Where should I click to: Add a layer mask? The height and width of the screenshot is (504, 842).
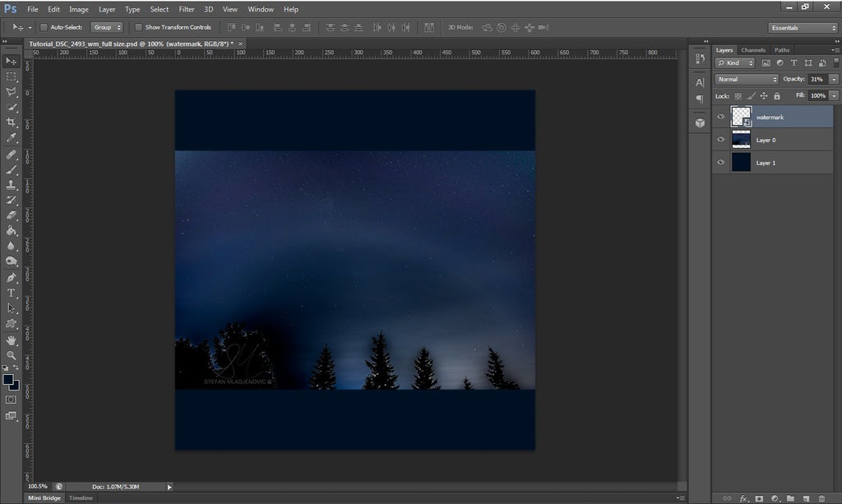pyautogui.click(x=759, y=498)
